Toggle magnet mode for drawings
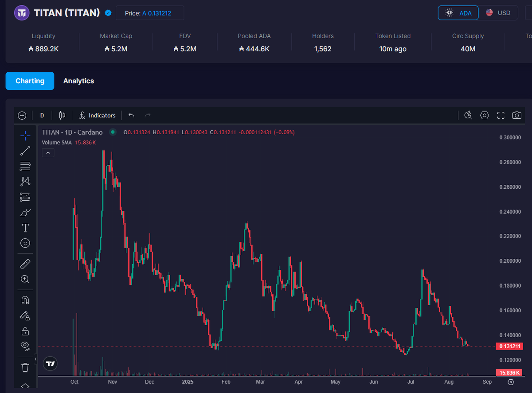This screenshot has height=393, width=532. coord(25,300)
